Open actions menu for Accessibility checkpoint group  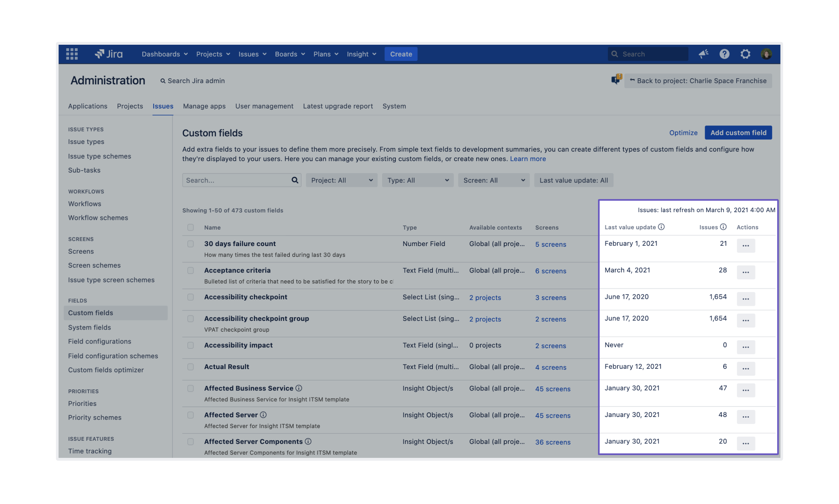pyautogui.click(x=746, y=320)
